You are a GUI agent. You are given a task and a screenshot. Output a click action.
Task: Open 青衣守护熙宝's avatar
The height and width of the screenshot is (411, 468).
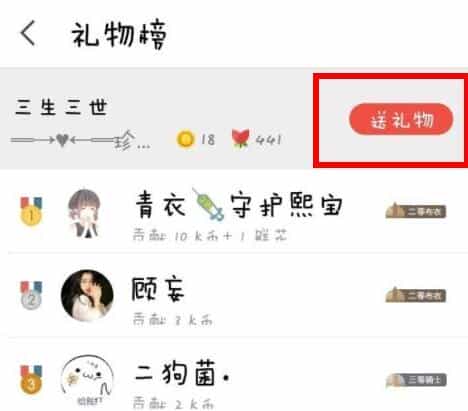85,213
